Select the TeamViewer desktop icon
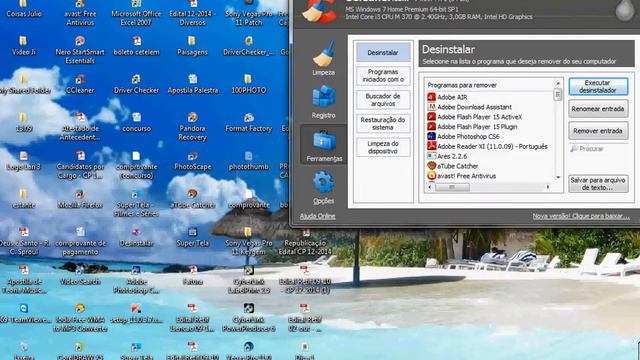 click(24, 313)
